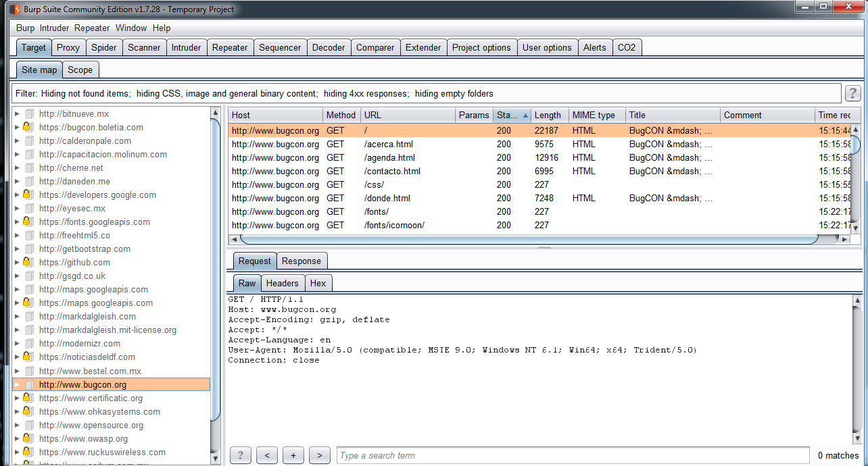Expand the https://bugcon.boletia.com tree node
868x466 pixels.
pyautogui.click(x=17, y=127)
